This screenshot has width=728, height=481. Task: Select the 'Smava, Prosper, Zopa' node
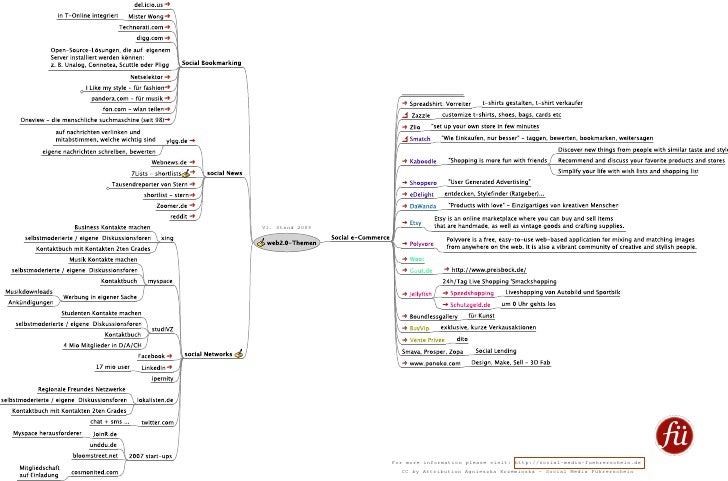(x=432, y=351)
